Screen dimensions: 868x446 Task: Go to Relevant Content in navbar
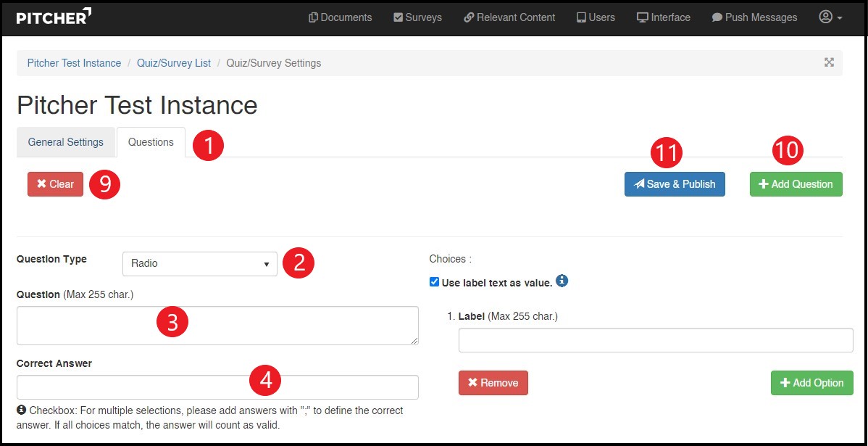tap(509, 17)
